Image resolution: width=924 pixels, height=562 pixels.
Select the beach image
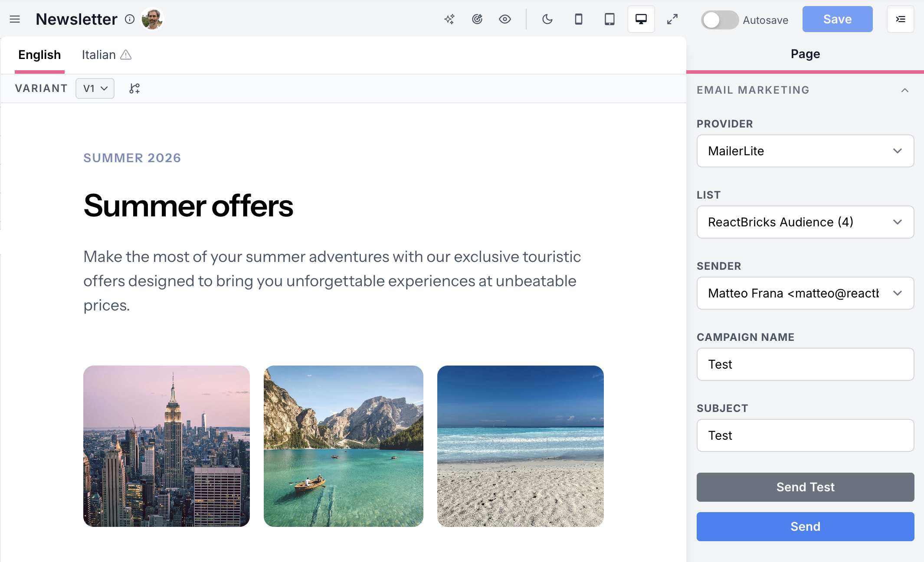[x=521, y=446]
